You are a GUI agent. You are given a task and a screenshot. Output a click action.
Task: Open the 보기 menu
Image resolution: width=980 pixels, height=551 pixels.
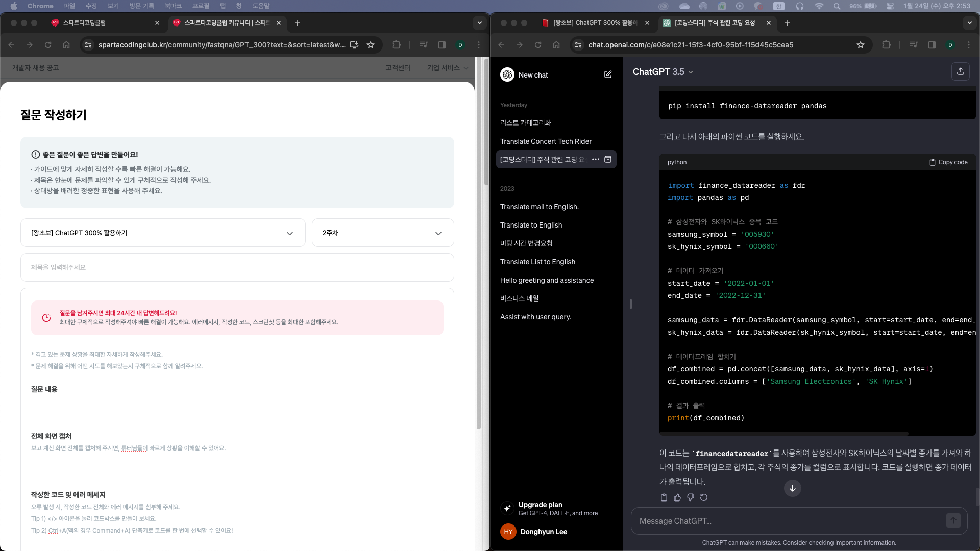tap(113, 6)
